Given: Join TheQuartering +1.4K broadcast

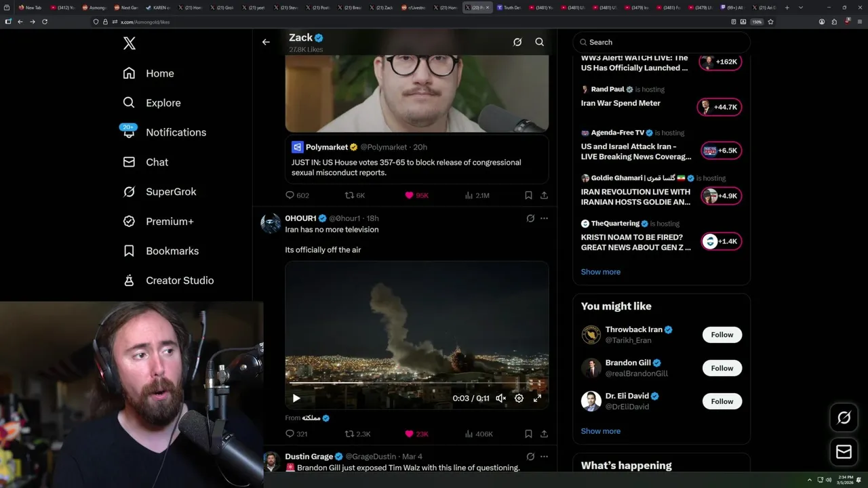Looking at the screenshot, I should coord(721,241).
